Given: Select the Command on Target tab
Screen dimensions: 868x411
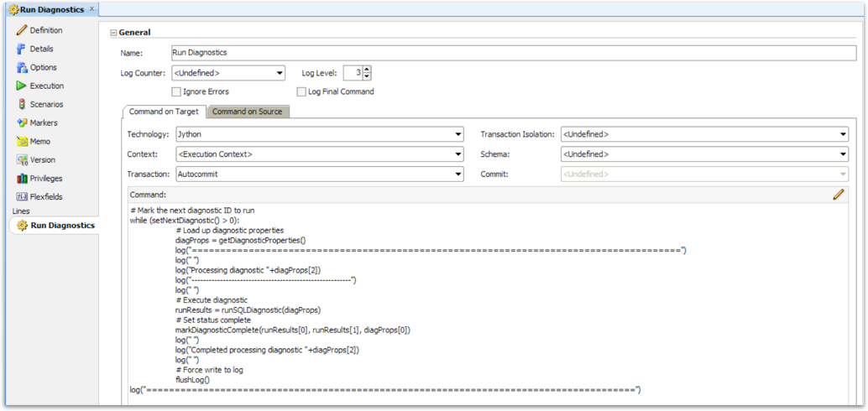Looking at the screenshot, I should point(164,112).
